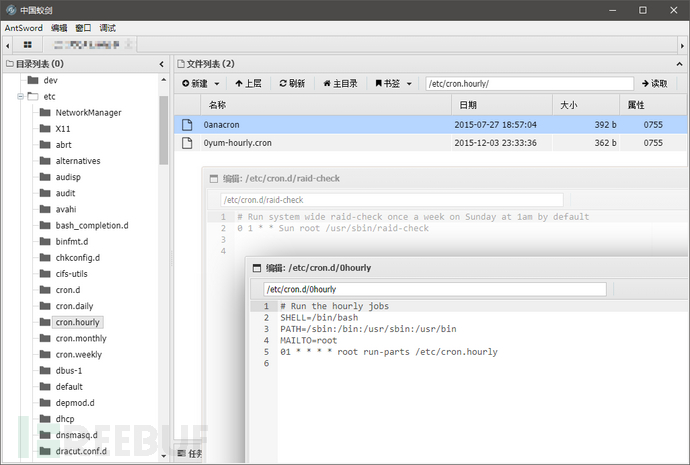
Task: Click the /etc/cron.hourly/ path field
Action: pos(529,84)
